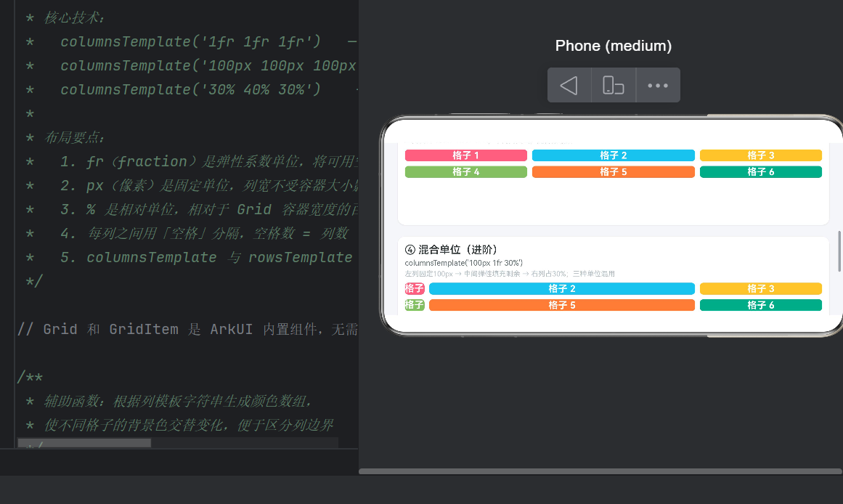Click the /** comment opener above 辅助函数
Image resolution: width=843 pixels, height=504 pixels.
coord(30,377)
